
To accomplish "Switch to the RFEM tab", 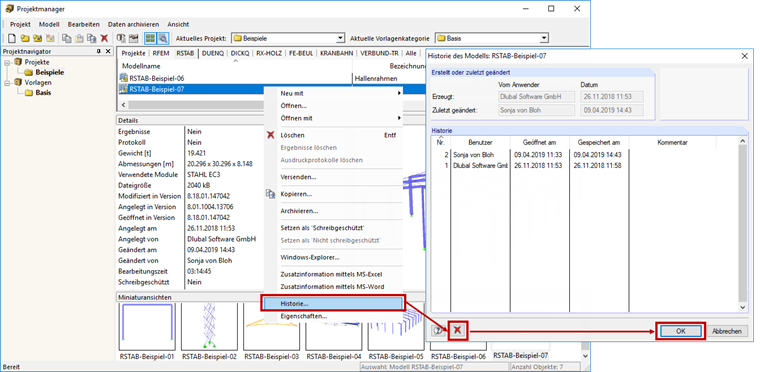I will [x=161, y=53].
